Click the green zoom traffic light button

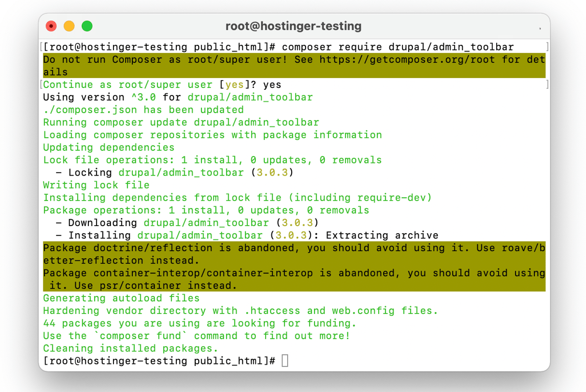click(87, 25)
